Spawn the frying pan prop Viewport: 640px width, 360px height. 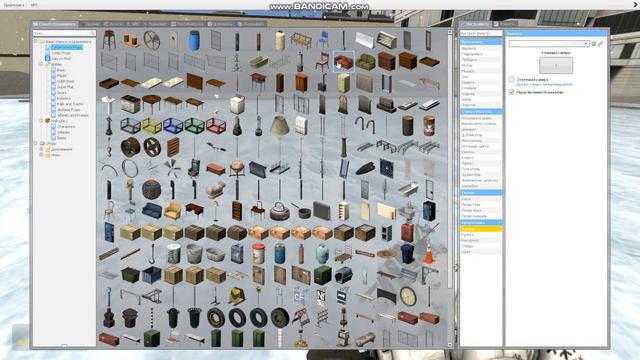(301, 211)
